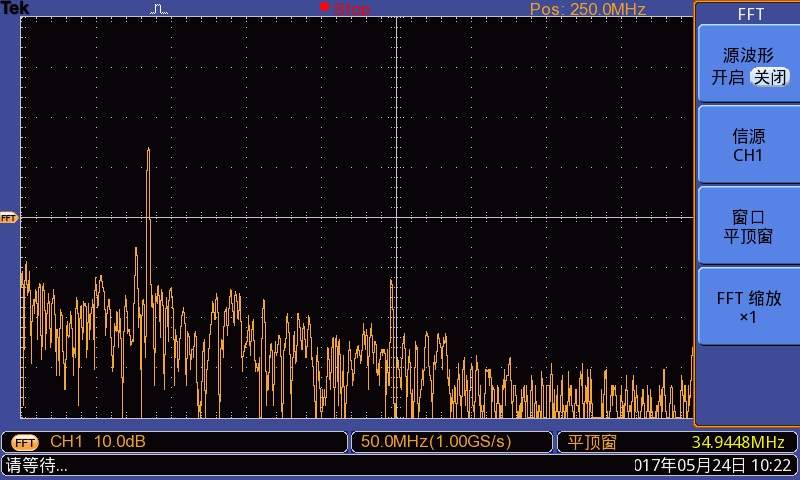Click the red Stop acquisition indicator
This screenshot has height=480, width=800.
coord(345,8)
